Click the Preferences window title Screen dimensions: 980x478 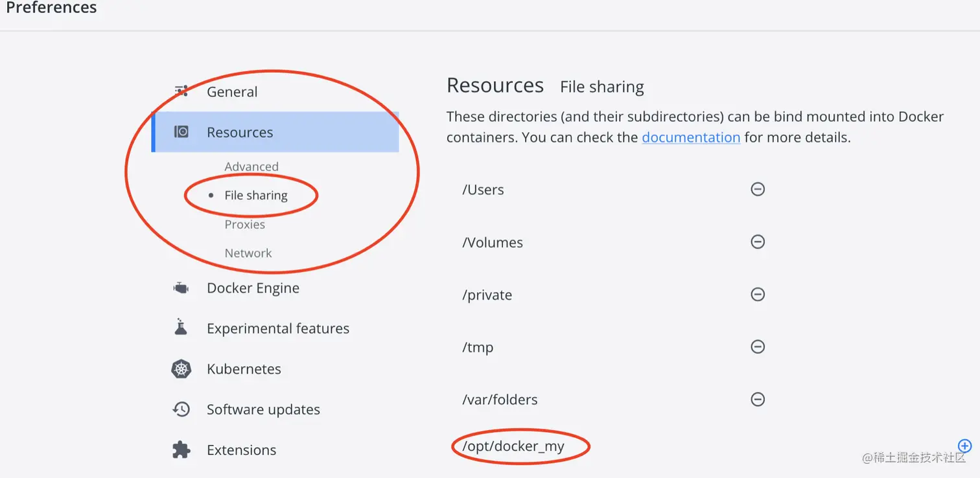point(51,8)
